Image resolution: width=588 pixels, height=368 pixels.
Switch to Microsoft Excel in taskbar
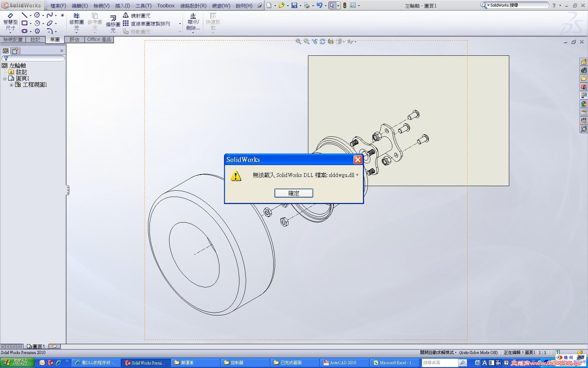[x=394, y=363]
